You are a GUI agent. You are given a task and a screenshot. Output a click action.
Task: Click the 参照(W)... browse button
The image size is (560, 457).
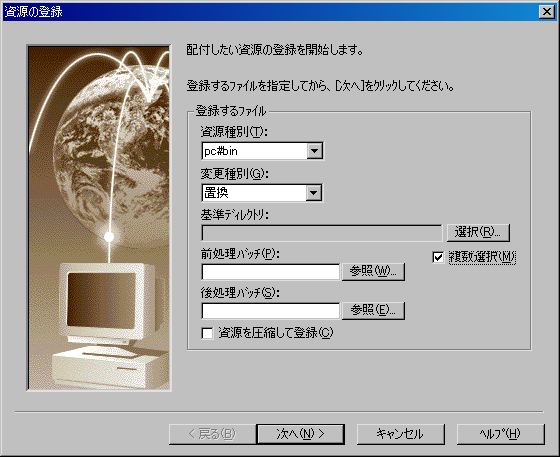(x=373, y=272)
